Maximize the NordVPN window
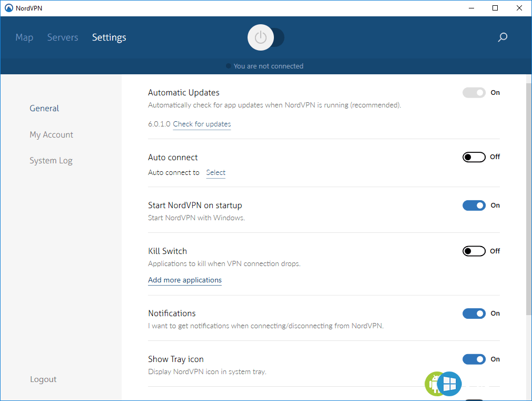The width and height of the screenshot is (532, 401). tap(495, 8)
